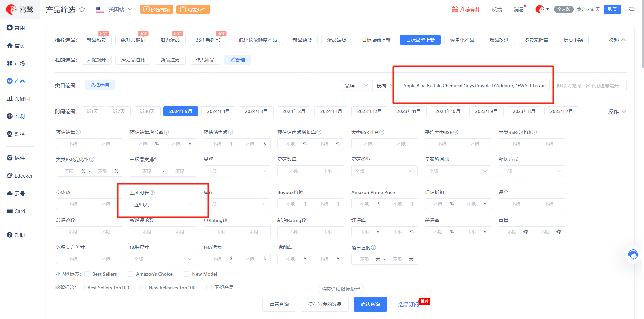Select the 2024年4月 time range
Image resolution: width=644 pixels, height=319 pixels.
point(218,111)
